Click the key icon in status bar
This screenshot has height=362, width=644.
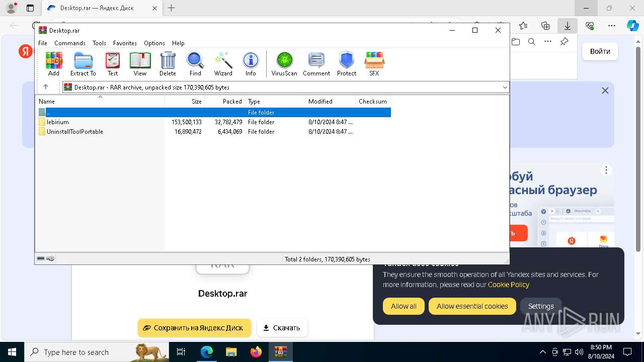[x=50, y=259]
